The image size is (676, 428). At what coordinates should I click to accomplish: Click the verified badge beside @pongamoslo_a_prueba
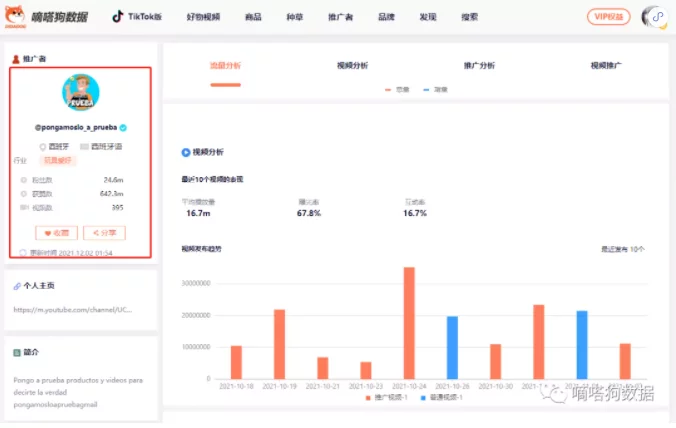coord(123,128)
